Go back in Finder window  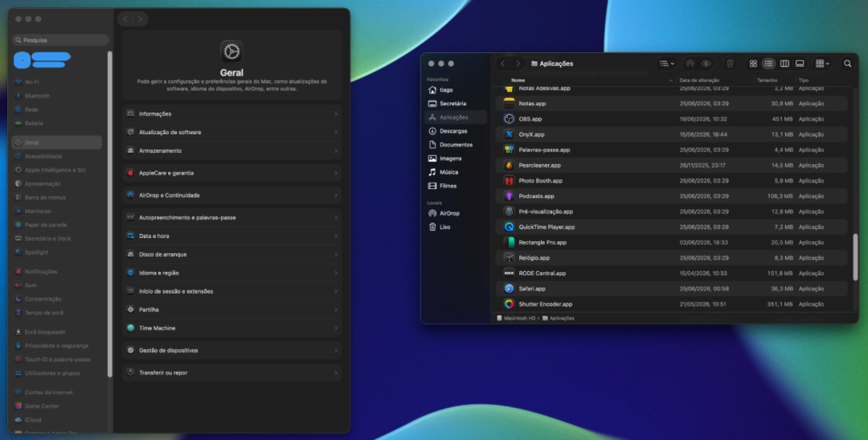(x=502, y=64)
